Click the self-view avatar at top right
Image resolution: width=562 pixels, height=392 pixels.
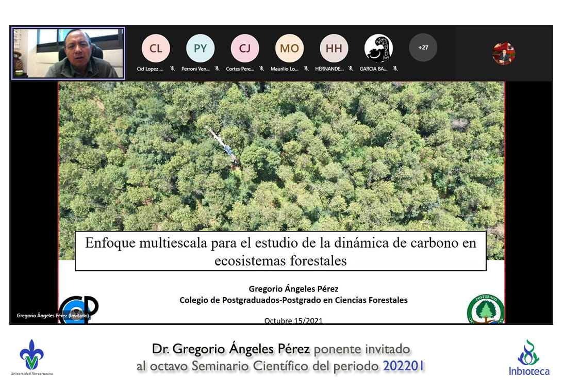[x=503, y=53]
